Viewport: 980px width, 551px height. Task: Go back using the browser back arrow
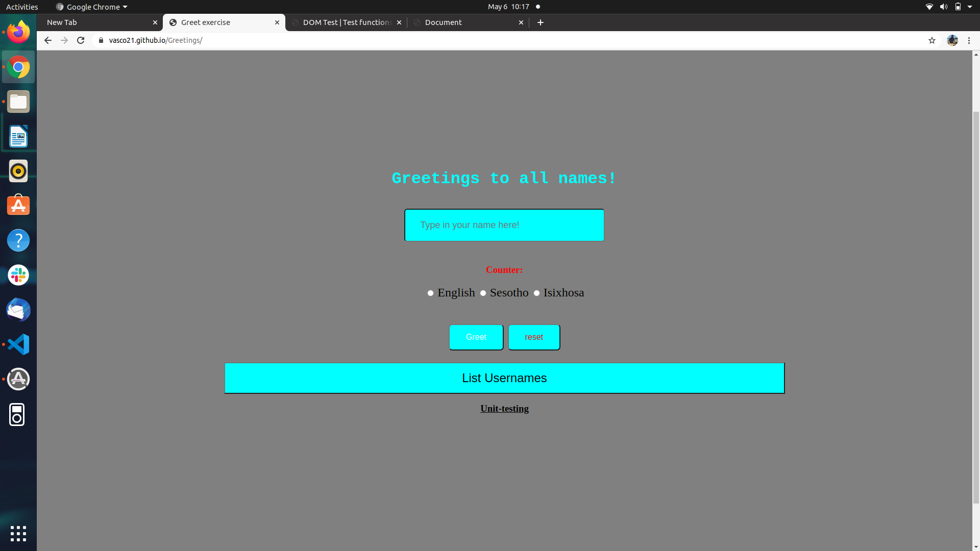[x=48, y=40]
